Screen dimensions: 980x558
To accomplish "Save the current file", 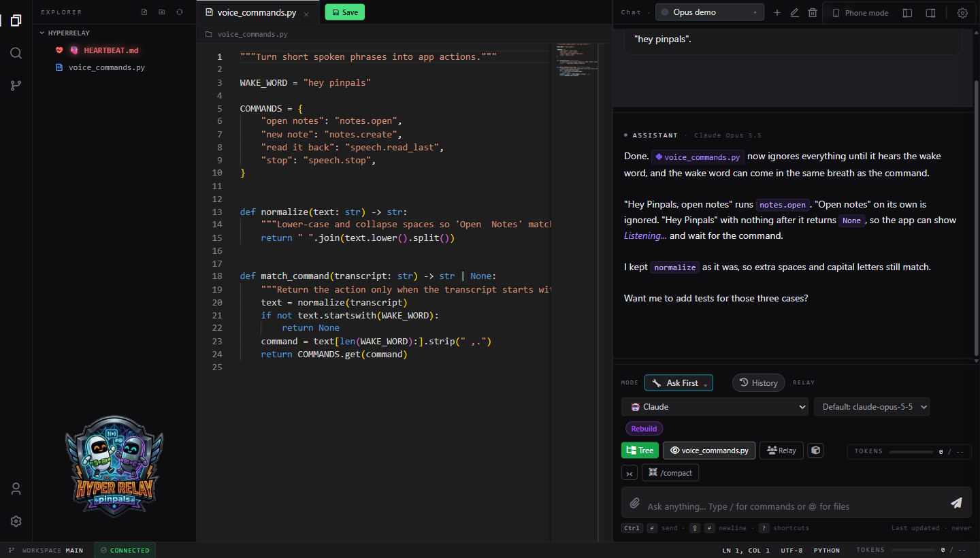I will (345, 12).
